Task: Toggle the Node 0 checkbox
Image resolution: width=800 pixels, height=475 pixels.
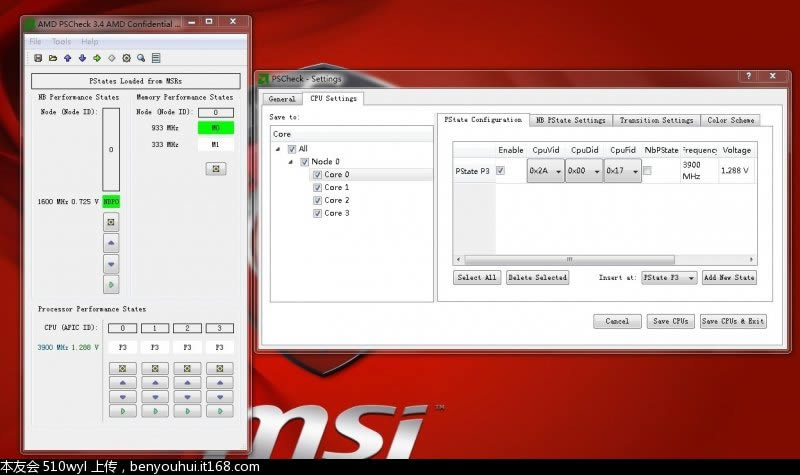Action: coord(305,162)
